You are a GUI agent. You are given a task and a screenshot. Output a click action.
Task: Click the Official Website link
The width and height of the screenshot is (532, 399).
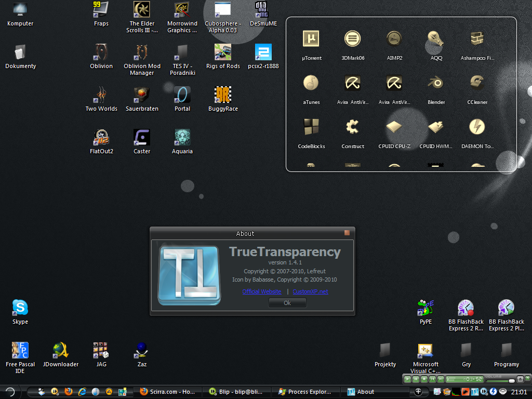[x=262, y=291]
